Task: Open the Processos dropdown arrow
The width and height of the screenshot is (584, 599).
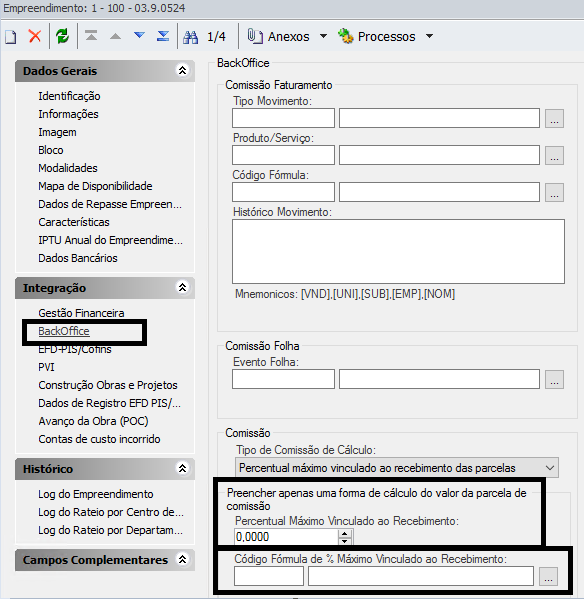Action: tap(429, 36)
